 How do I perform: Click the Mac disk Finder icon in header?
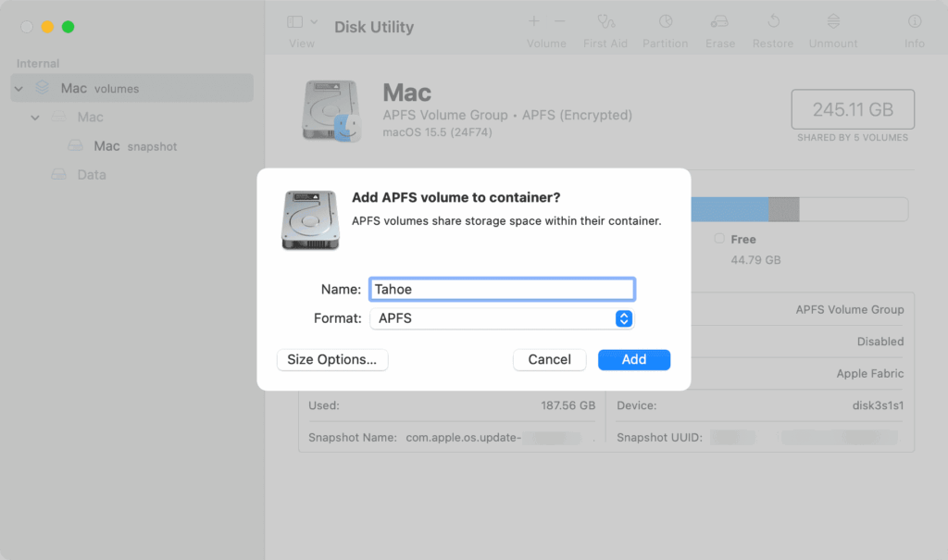coord(332,111)
